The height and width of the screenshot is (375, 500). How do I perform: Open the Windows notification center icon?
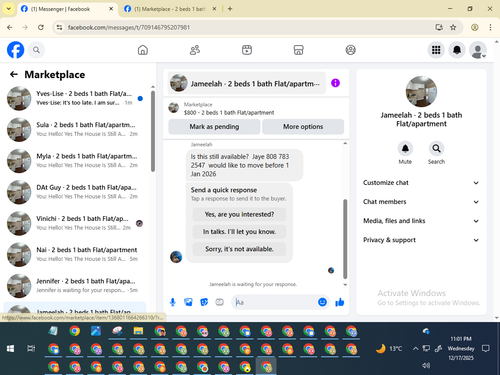point(486,349)
